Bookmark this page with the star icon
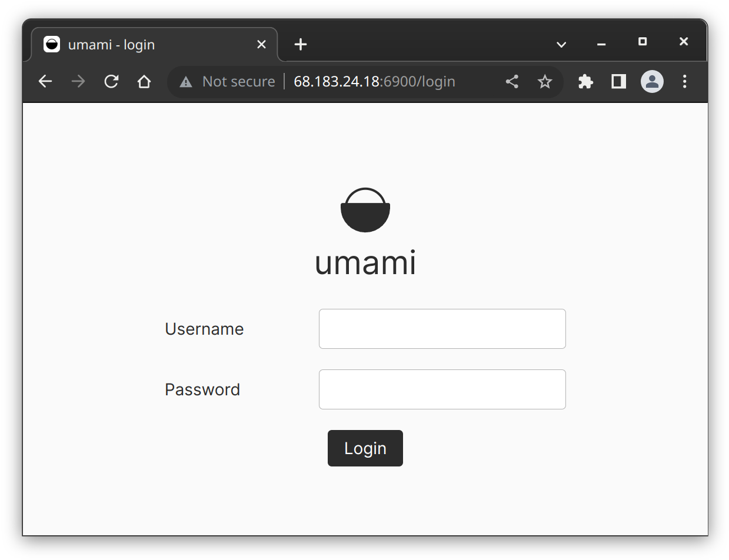 click(x=545, y=82)
